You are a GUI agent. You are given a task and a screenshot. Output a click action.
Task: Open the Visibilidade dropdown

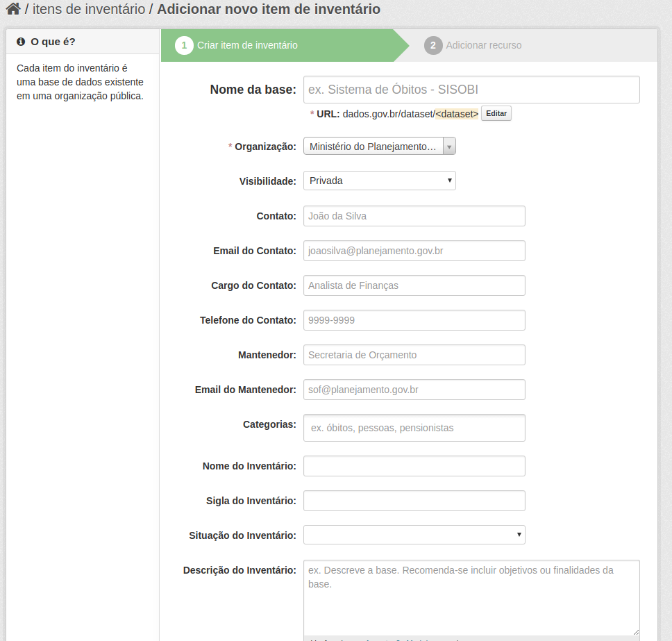[x=379, y=181]
